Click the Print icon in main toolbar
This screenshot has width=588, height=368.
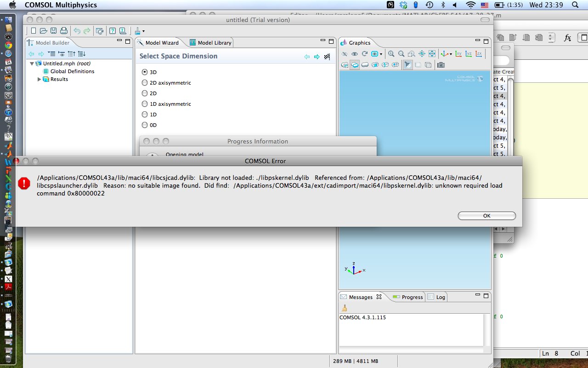click(x=64, y=31)
